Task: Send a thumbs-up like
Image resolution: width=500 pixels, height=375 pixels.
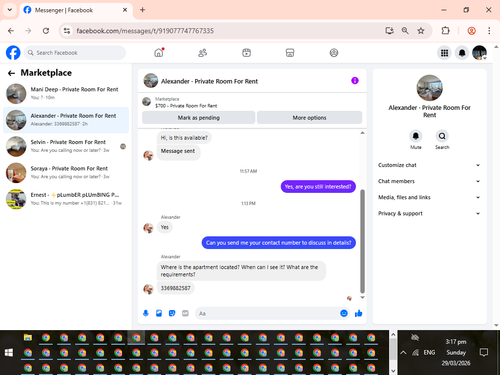Action: [x=359, y=313]
